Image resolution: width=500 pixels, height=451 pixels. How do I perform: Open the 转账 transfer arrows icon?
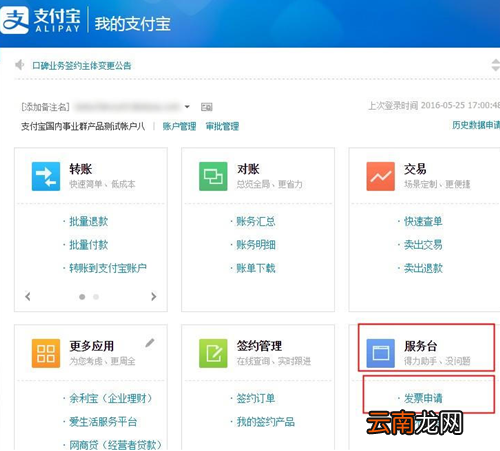click(x=46, y=176)
